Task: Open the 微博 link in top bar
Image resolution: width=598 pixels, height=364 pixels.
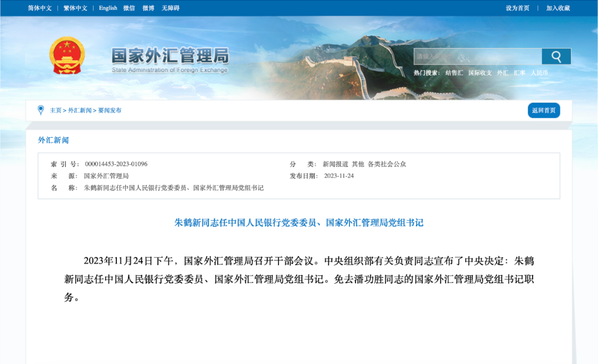Action: coord(148,8)
